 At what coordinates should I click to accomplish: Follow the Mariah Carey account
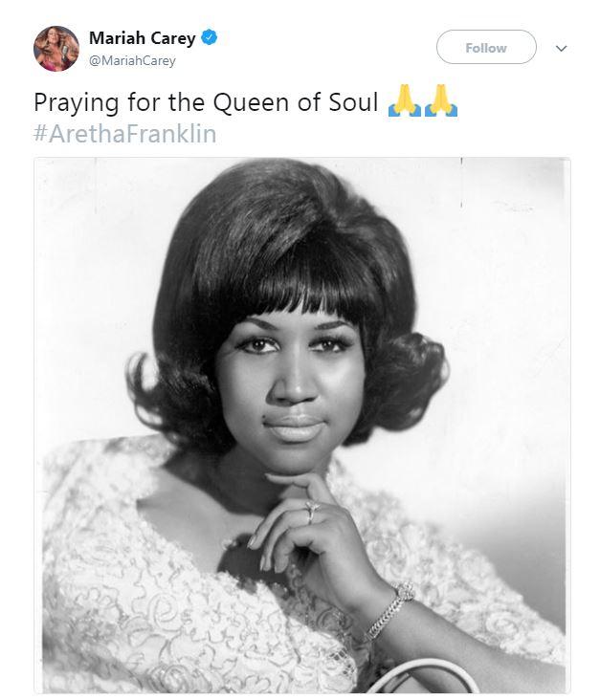(x=486, y=47)
